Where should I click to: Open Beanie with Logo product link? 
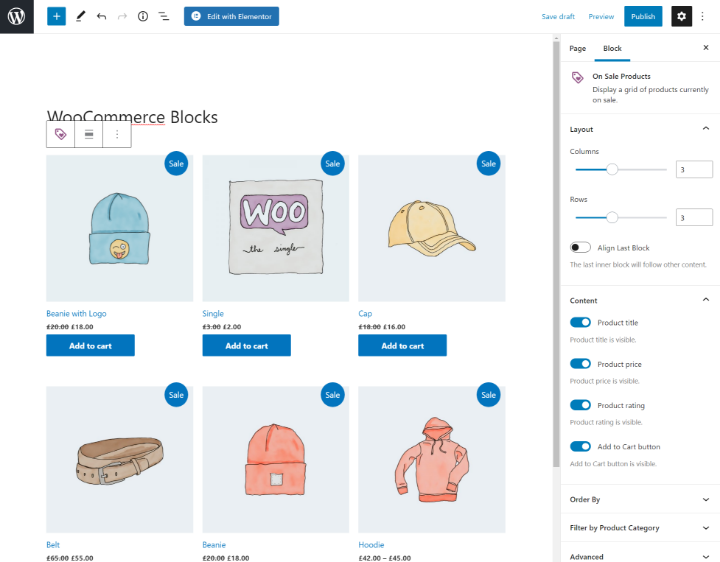pyautogui.click(x=76, y=314)
